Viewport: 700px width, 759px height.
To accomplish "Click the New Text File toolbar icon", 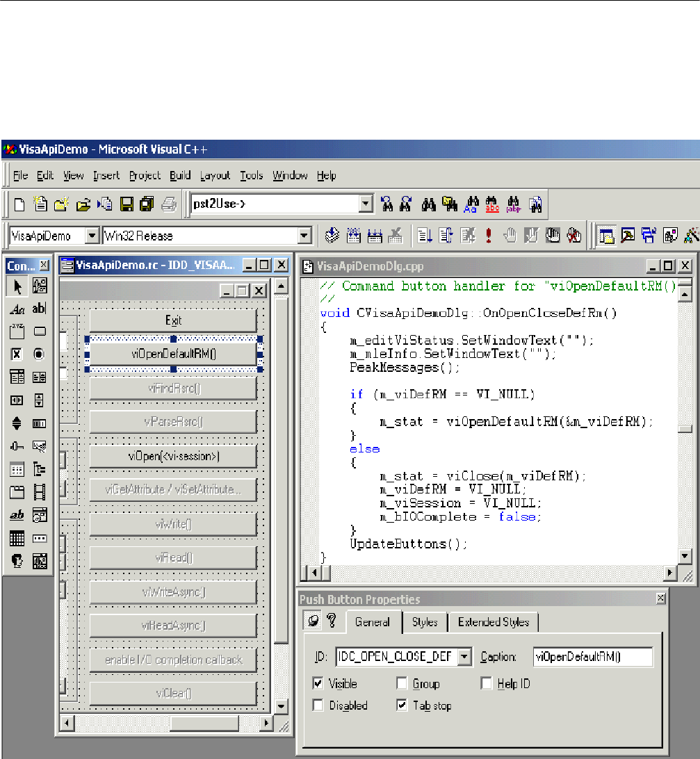I will click(19, 204).
